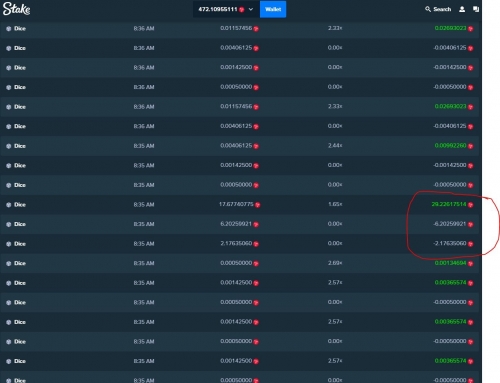Click the bet currency icon in the 2.69× row

pyautogui.click(x=256, y=264)
